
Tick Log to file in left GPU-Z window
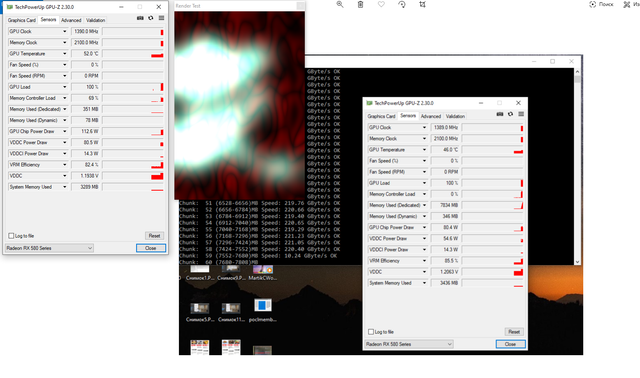[x=11, y=236]
